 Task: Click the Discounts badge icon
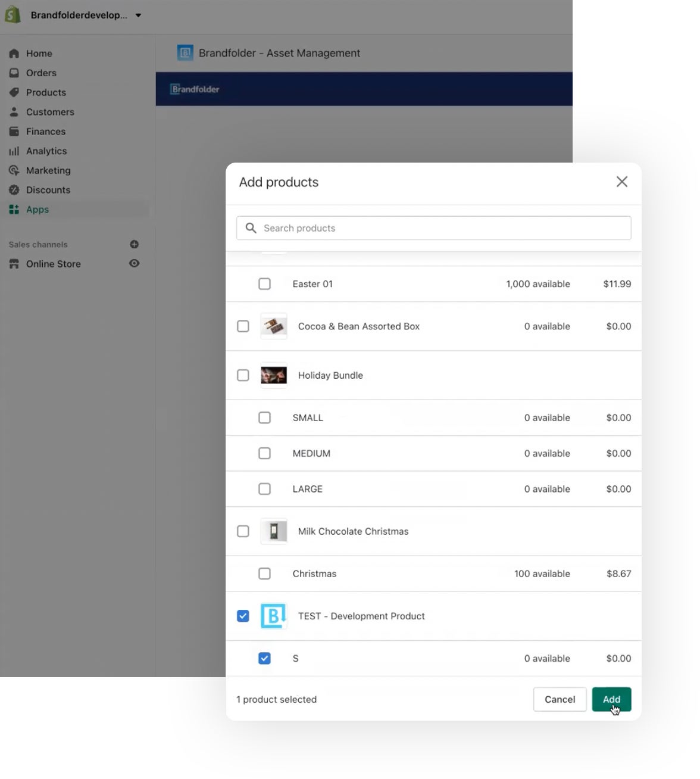coord(14,190)
